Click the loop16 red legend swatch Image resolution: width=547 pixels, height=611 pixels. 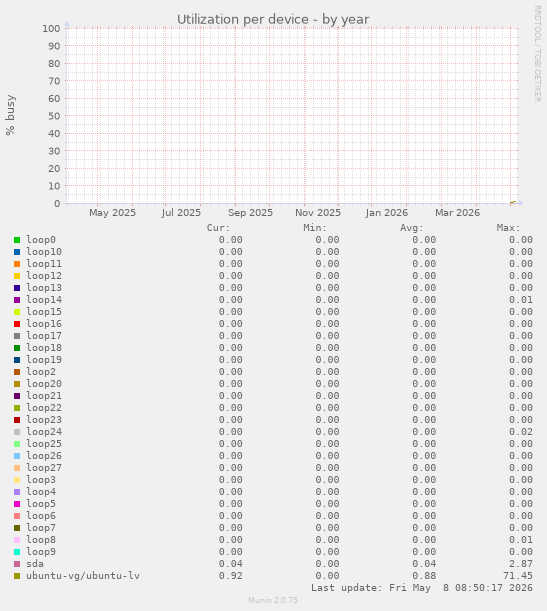(x=17, y=324)
